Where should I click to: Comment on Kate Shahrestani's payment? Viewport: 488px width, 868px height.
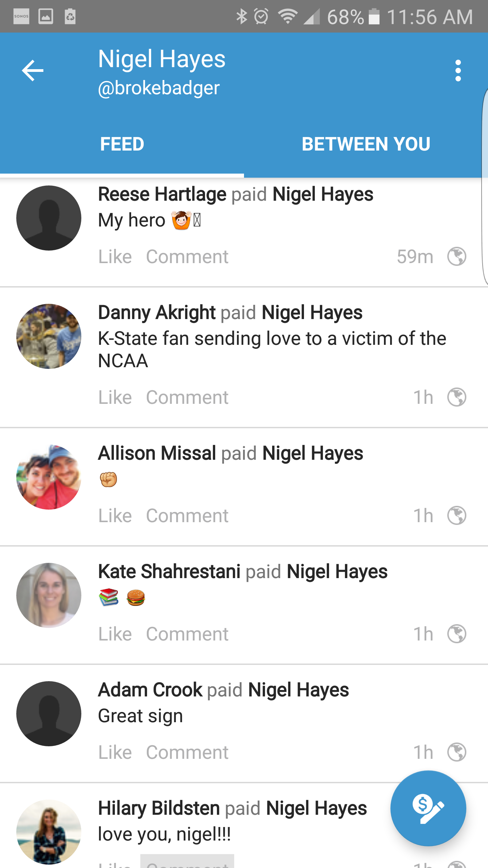187,634
